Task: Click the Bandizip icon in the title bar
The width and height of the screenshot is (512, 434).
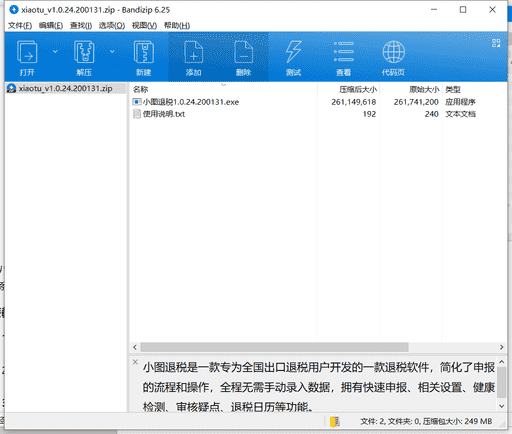Action: click(x=14, y=10)
